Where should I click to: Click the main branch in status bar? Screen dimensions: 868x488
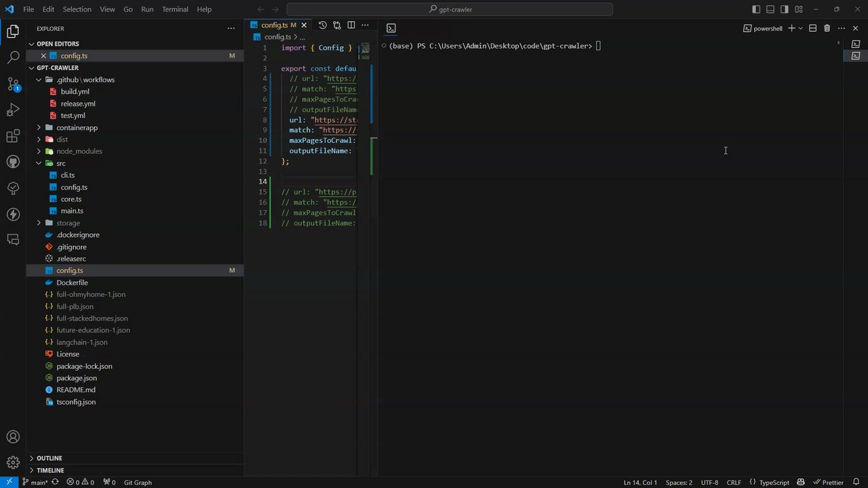click(35, 482)
